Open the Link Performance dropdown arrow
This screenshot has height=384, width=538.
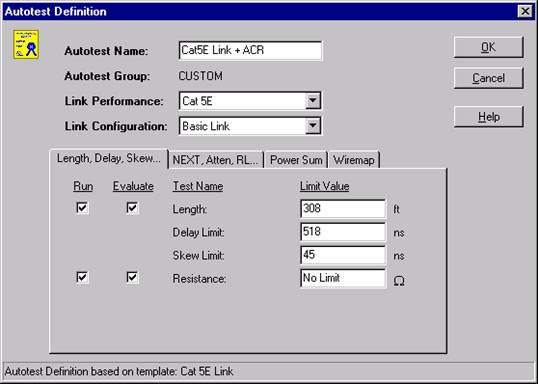[x=313, y=101]
